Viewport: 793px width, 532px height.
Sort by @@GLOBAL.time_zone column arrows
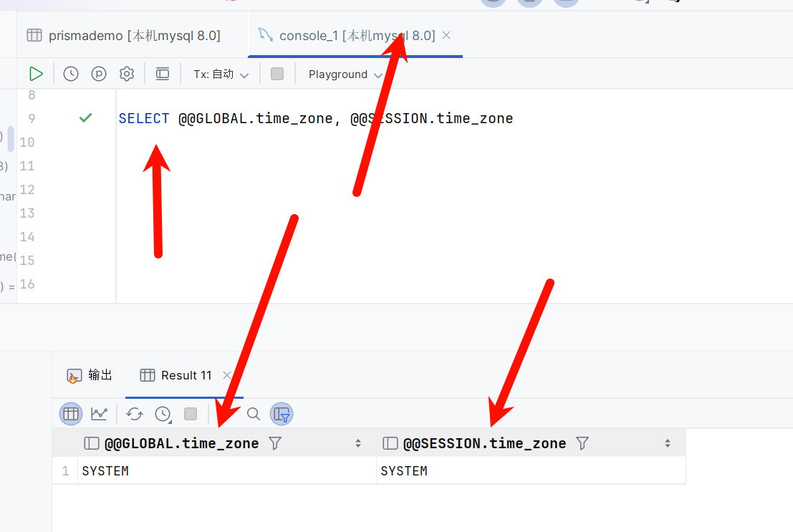coord(358,443)
